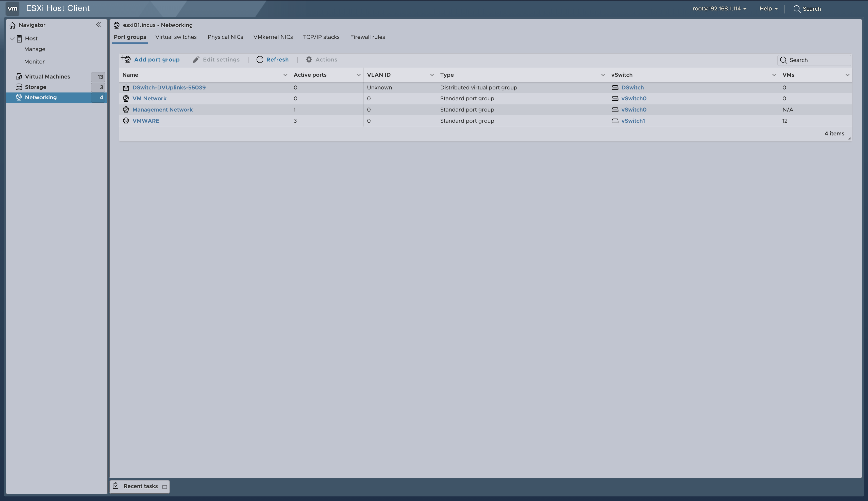
Task: Click the Storage icon in Navigator
Action: [19, 87]
